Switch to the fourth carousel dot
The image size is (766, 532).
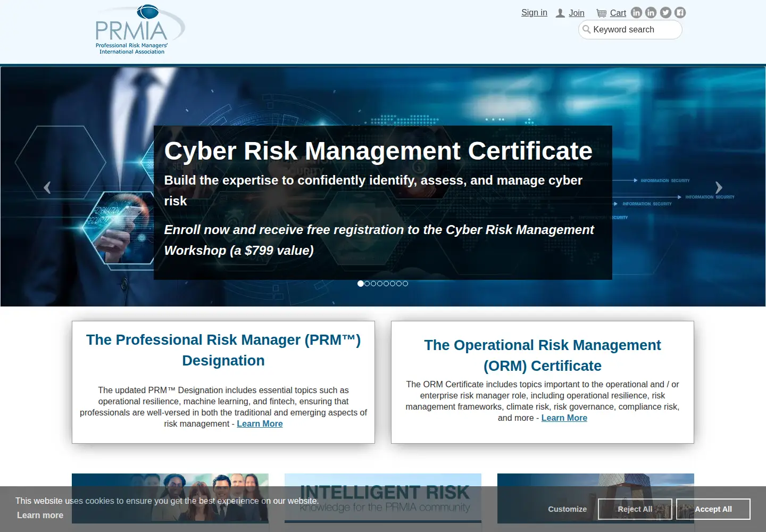(380, 284)
